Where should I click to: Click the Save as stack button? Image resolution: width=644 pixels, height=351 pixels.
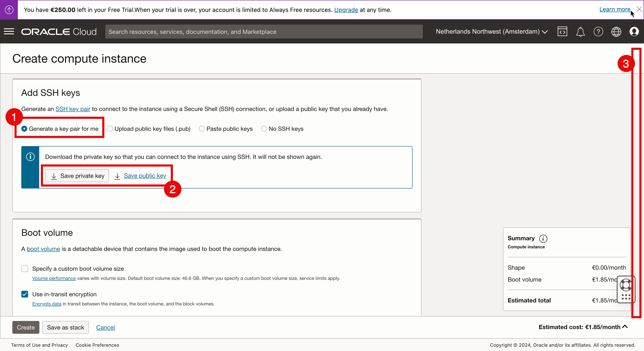pos(66,328)
